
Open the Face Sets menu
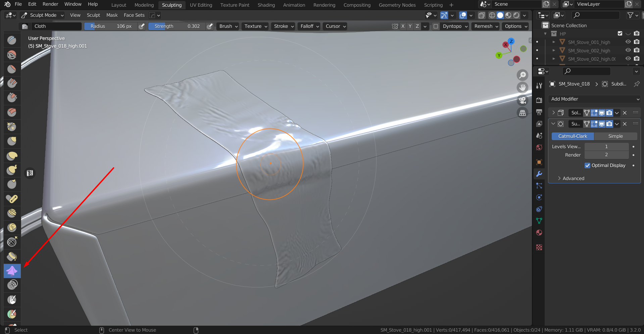pos(134,15)
